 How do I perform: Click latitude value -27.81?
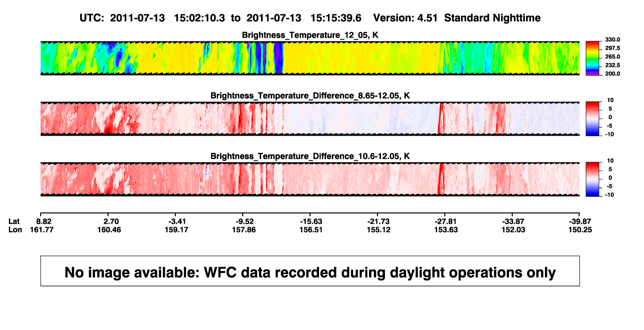click(x=447, y=221)
